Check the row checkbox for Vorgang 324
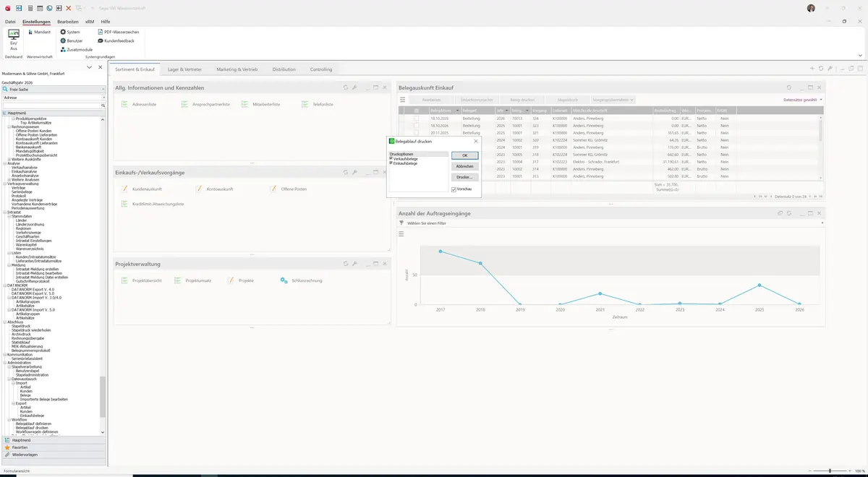Screen dimensions: 868x477 pyautogui.click(x=416, y=118)
